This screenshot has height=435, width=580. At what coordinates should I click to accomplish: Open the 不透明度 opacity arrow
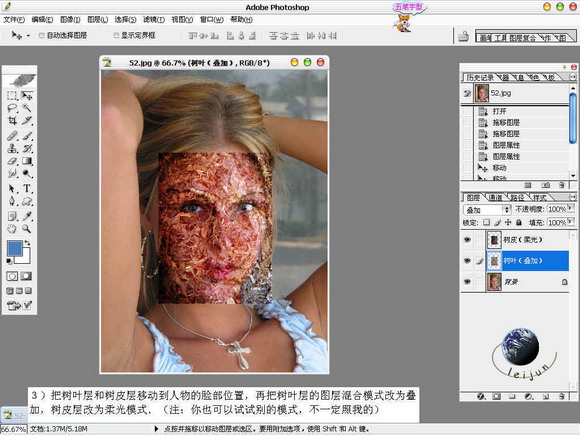click(570, 209)
